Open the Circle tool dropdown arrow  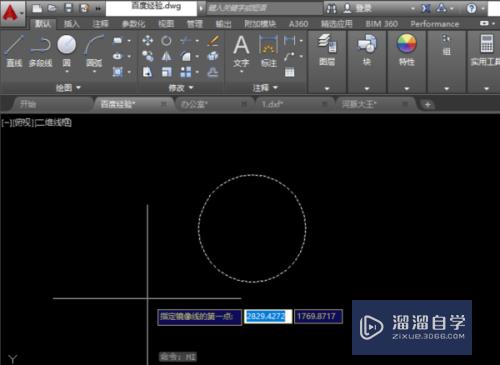tap(67, 72)
